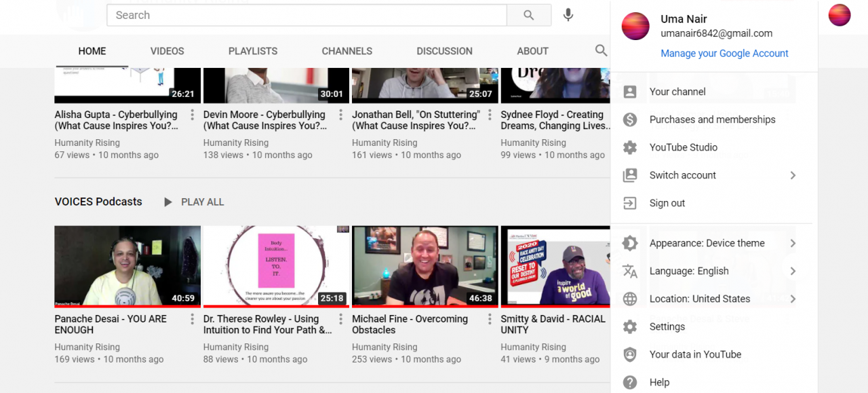Click the Location globe icon
The height and width of the screenshot is (393, 868).
click(630, 299)
